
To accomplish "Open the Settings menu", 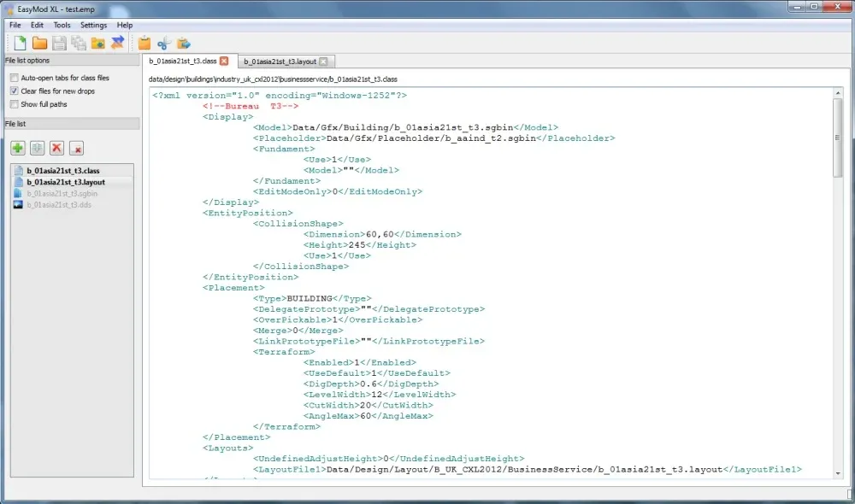I will pyautogui.click(x=93, y=25).
